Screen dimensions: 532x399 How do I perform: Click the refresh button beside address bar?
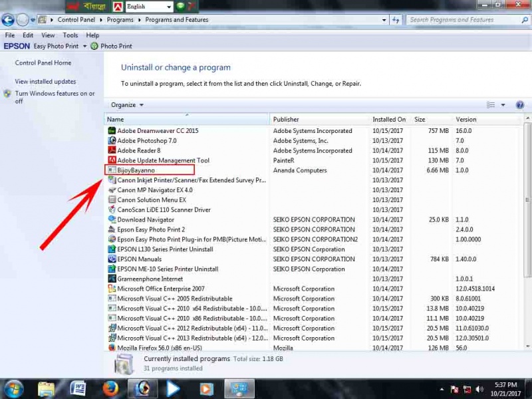point(396,20)
